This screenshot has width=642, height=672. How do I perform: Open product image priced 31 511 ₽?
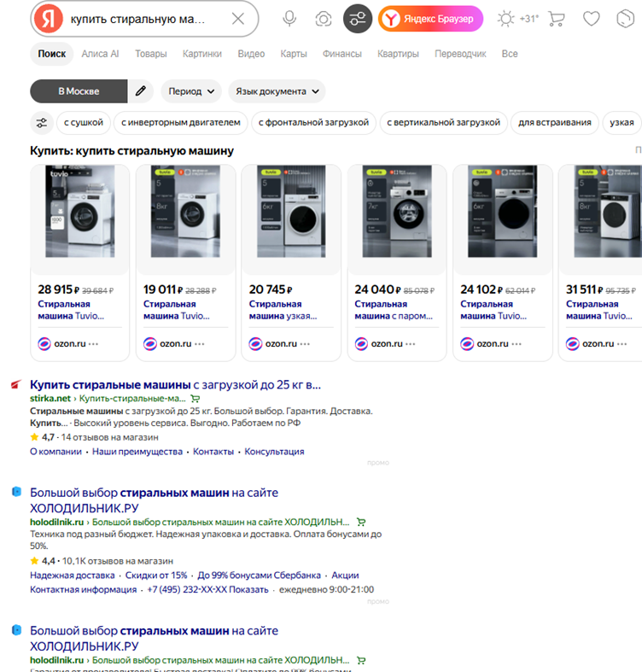point(608,211)
